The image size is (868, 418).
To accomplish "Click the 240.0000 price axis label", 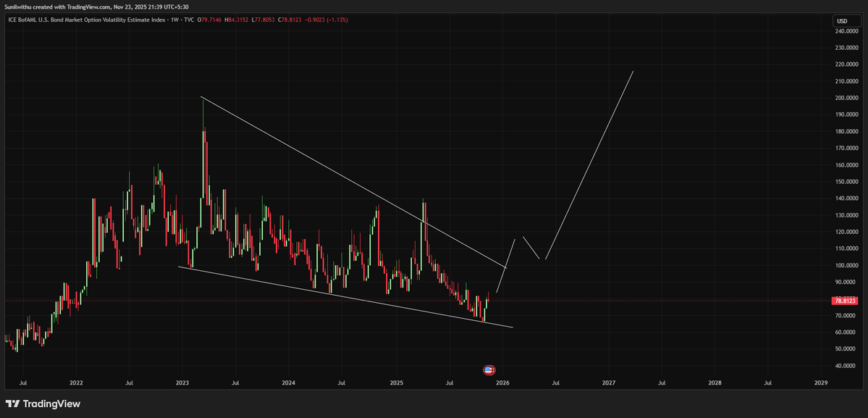I will [x=846, y=31].
